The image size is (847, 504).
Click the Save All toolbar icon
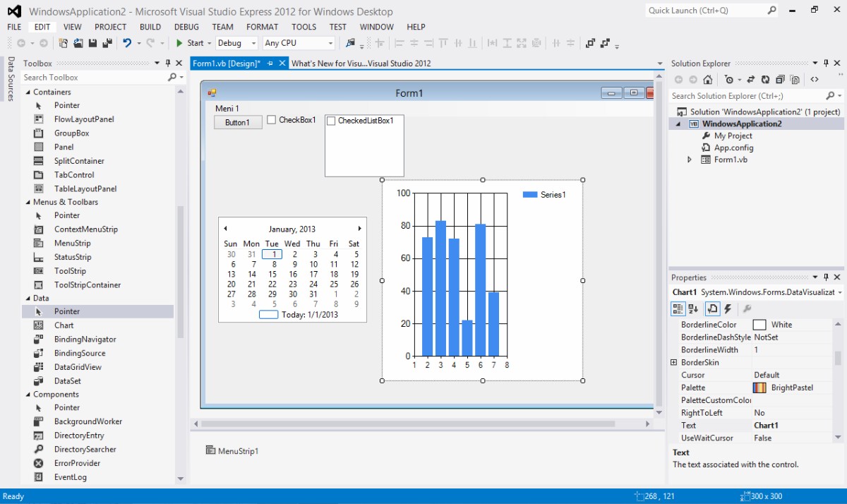107,43
